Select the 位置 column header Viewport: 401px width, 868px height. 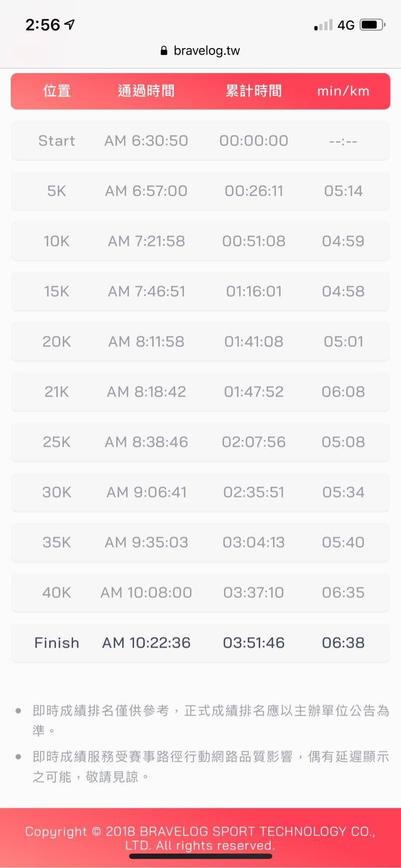tap(57, 91)
